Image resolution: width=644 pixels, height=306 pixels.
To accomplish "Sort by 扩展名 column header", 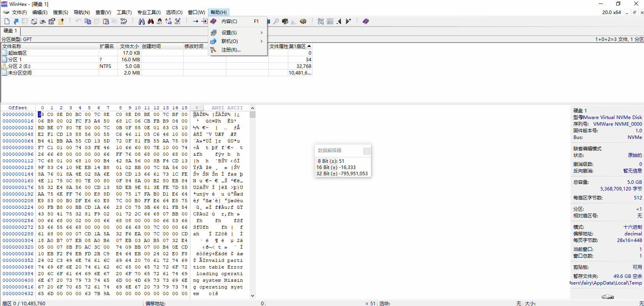I will (x=108, y=46).
